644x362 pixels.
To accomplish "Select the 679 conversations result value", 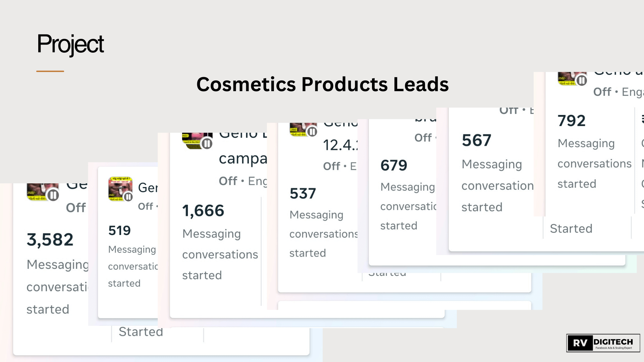I will 393,165.
